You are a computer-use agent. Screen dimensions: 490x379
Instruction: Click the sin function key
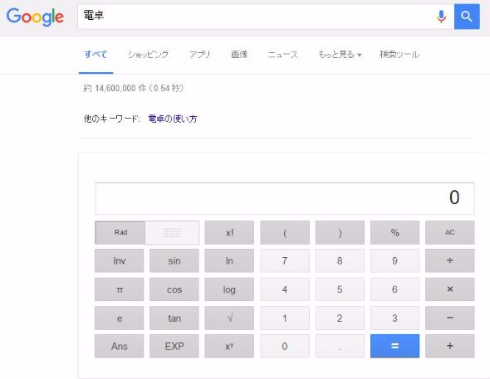point(174,261)
